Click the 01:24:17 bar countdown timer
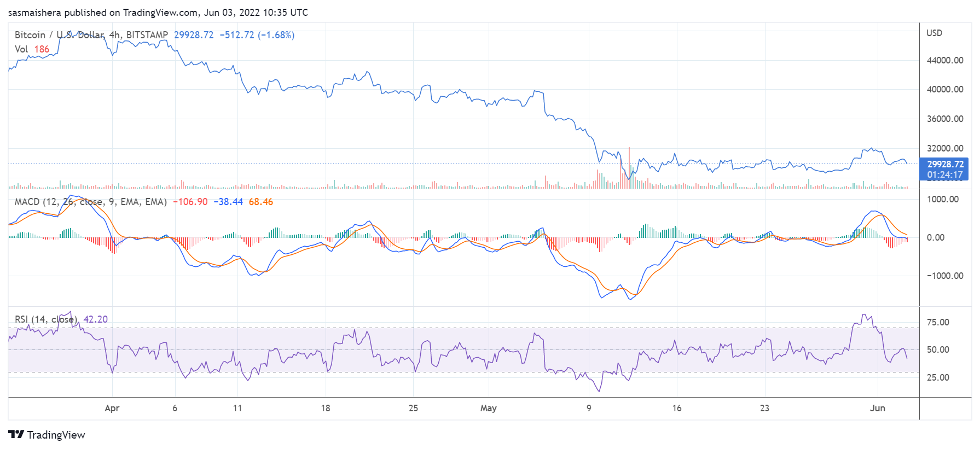Screen dimensions: 980x449 point(945,175)
